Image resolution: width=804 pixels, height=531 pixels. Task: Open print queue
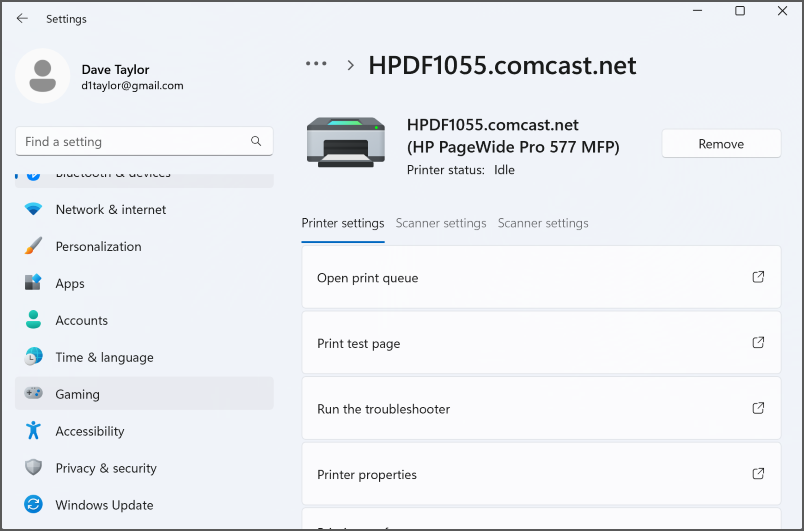pyautogui.click(x=541, y=277)
